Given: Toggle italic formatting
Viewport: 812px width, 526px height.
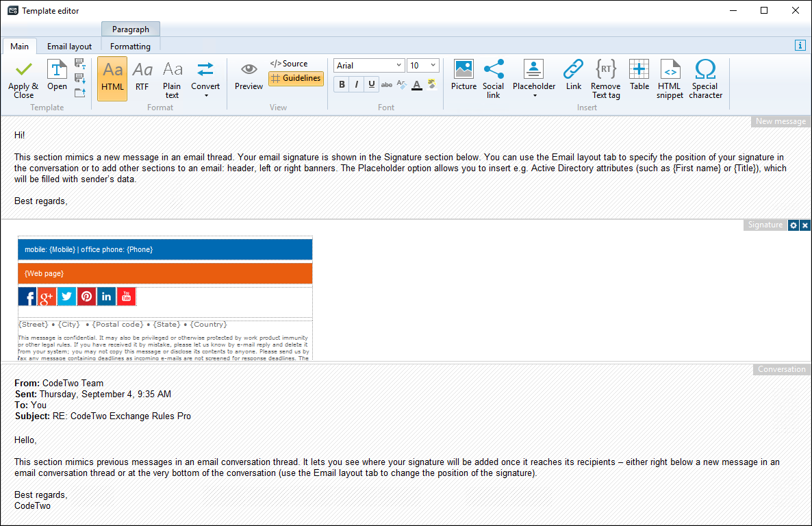Looking at the screenshot, I should 356,84.
